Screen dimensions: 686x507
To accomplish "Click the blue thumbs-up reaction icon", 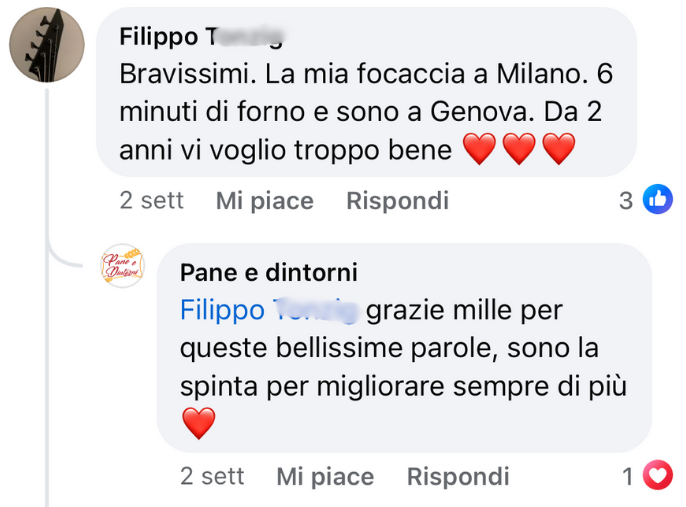I will [x=657, y=200].
